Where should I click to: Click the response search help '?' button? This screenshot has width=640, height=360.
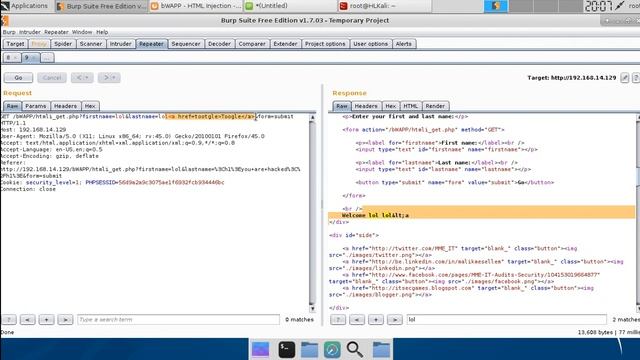point(338,320)
